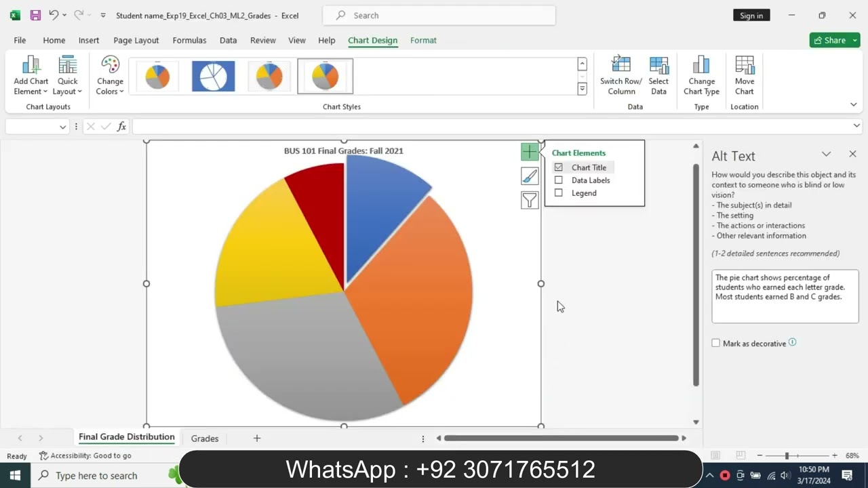This screenshot has height=488, width=868.
Task: Open the Page Layout tab
Action: coord(136,40)
